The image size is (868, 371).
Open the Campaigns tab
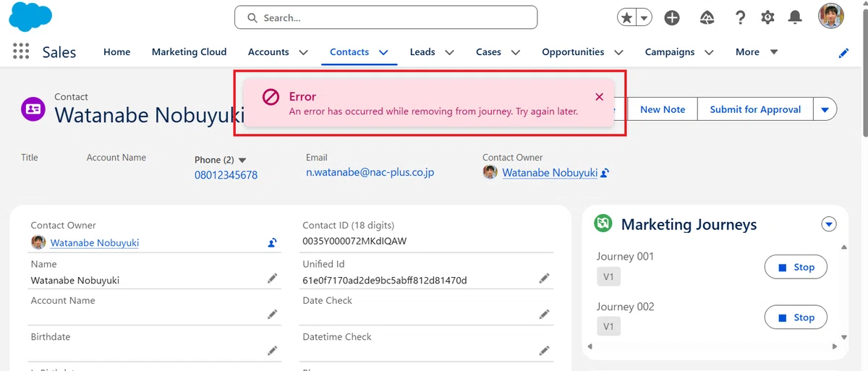[670, 52]
